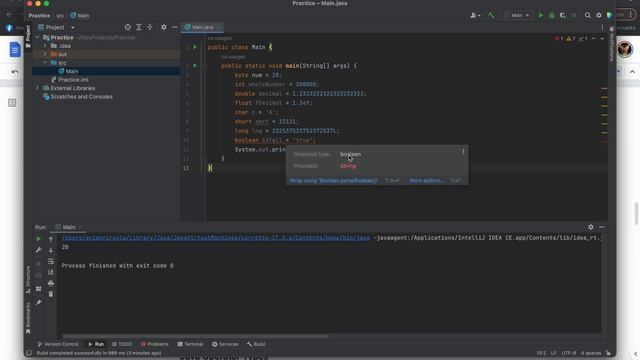This screenshot has height=360, width=640.
Task: Collapse the src folder
Action: click(x=45, y=62)
